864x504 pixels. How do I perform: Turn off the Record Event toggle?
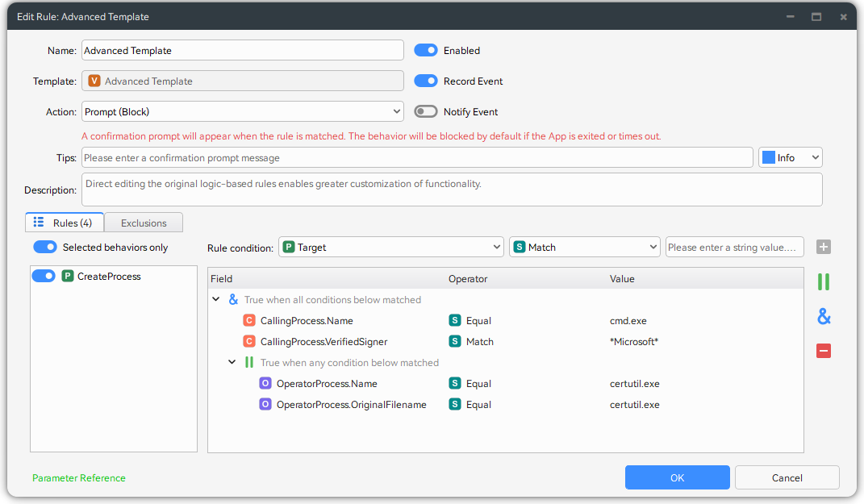point(426,81)
